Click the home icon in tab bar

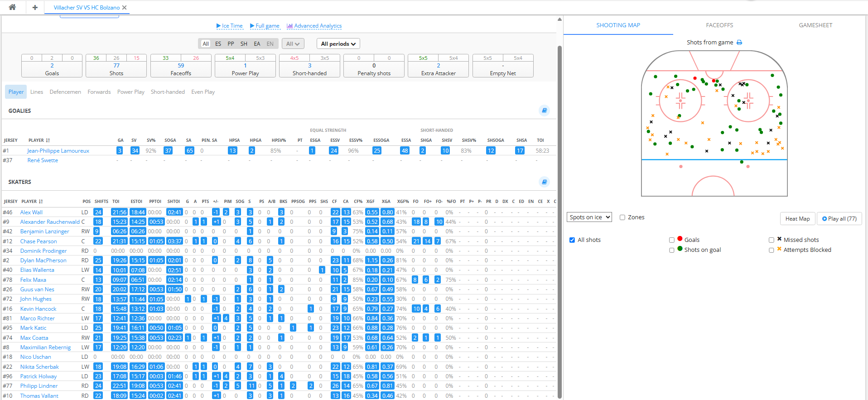click(12, 7)
